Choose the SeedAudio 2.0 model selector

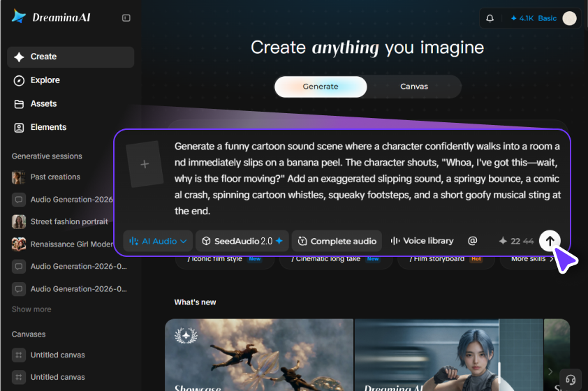click(x=242, y=241)
